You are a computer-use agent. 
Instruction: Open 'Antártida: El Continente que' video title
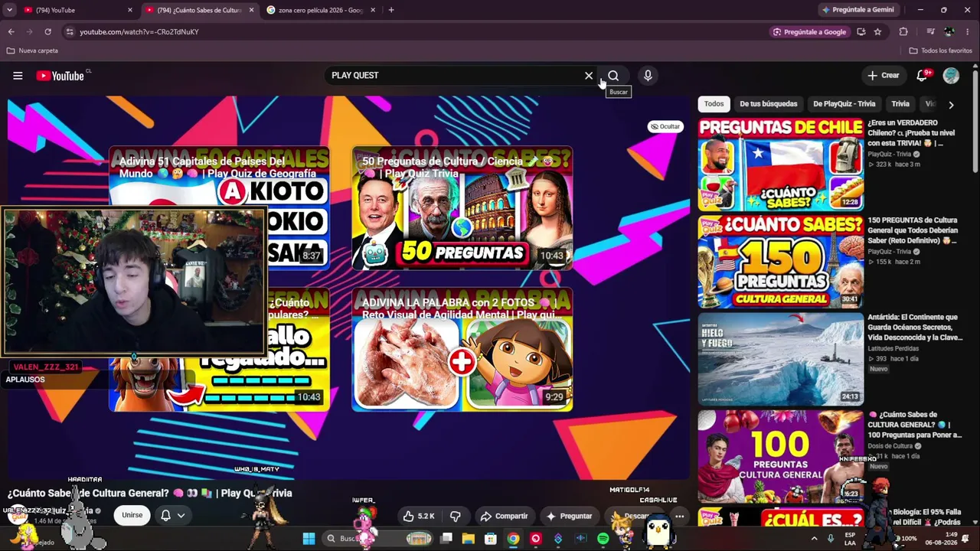(x=915, y=327)
